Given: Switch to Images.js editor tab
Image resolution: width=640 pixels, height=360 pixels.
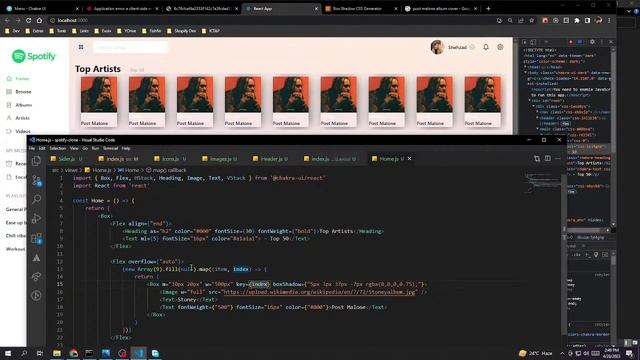Looking at the screenshot, I should (220, 159).
